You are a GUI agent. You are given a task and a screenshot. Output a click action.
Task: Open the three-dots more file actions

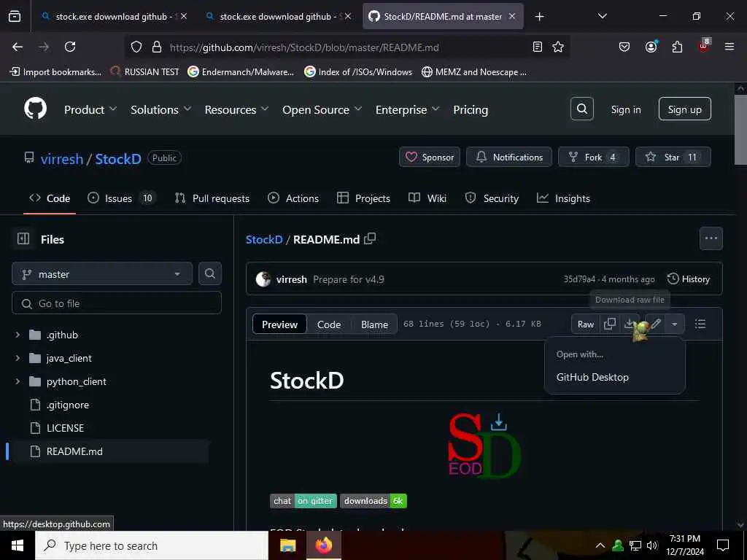[711, 238]
